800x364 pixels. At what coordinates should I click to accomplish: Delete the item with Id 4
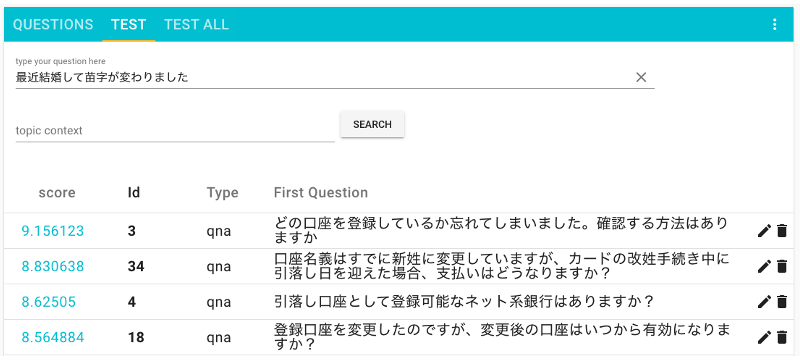[x=782, y=302]
